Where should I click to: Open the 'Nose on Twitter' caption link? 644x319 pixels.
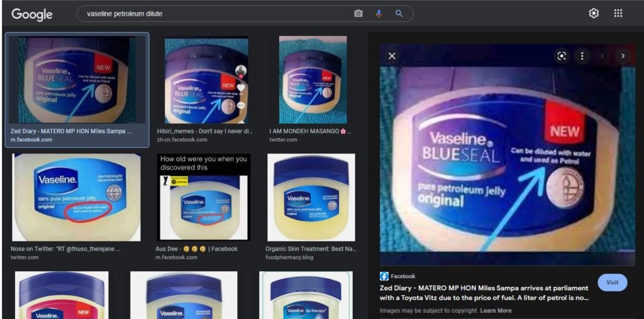tap(65, 249)
